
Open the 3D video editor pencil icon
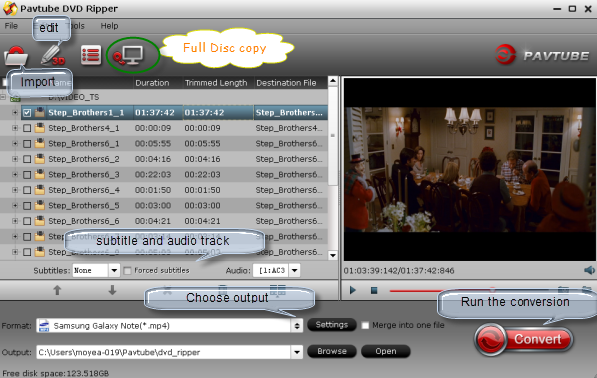pyautogui.click(x=53, y=56)
